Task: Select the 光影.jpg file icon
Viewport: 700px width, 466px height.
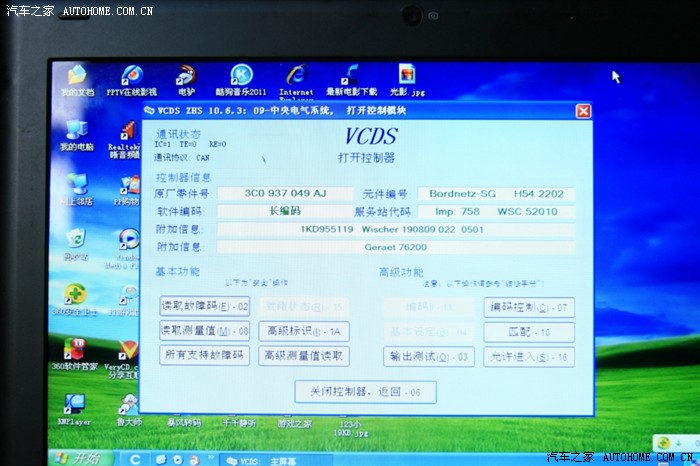Action: click(407, 81)
